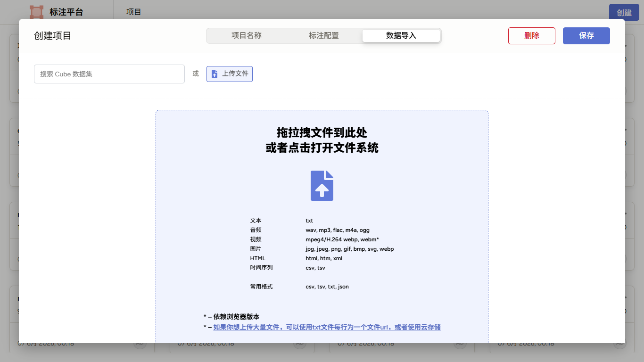The width and height of the screenshot is (644, 362).
Task: Open the 项目 navigation item
Action: [x=134, y=12]
